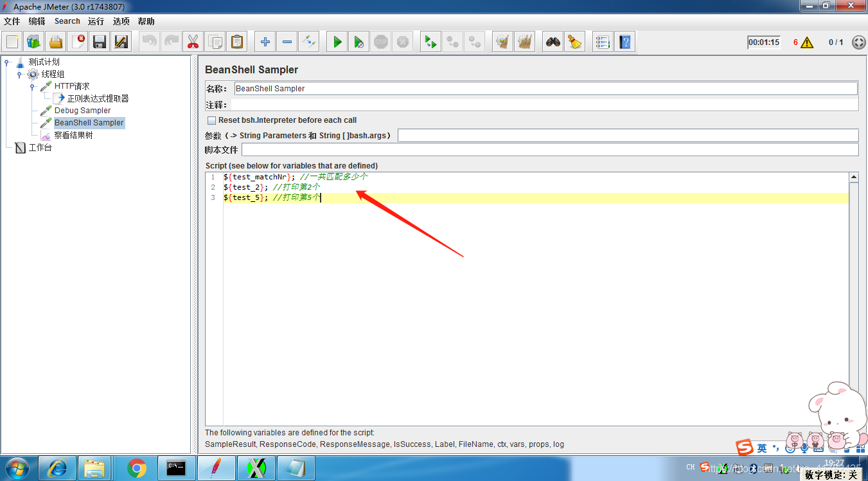Start test with no pauses icon
Viewport: 868px width, 481px height.
[359, 42]
